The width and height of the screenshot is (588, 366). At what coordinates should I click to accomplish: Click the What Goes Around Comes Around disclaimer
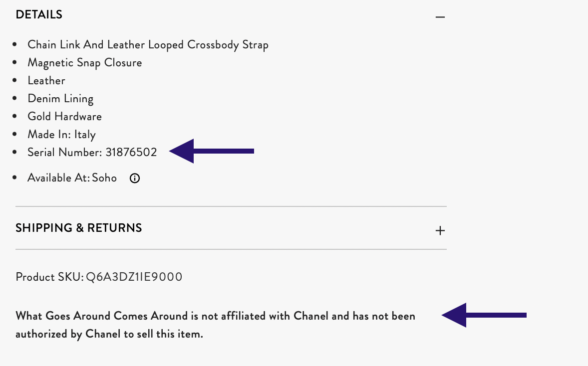215,325
